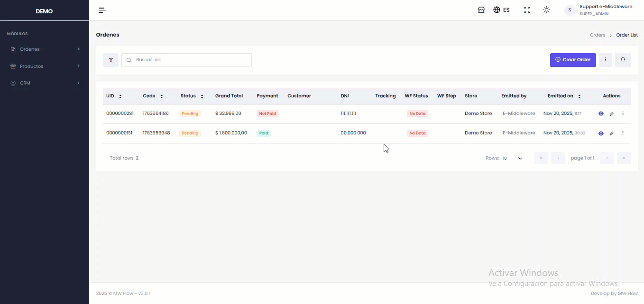Collapse sidebar using hamburger menu icon
Image resolution: width=644 pixels, height=304 pixels.
(102, 10)
